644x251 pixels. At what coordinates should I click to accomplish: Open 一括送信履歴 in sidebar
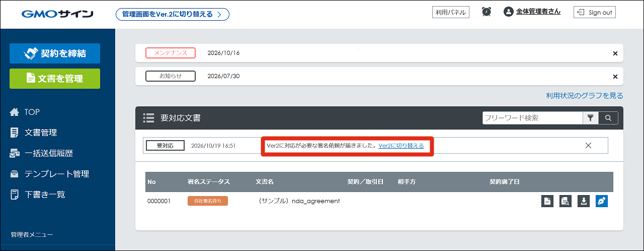[x=49, y=153]
